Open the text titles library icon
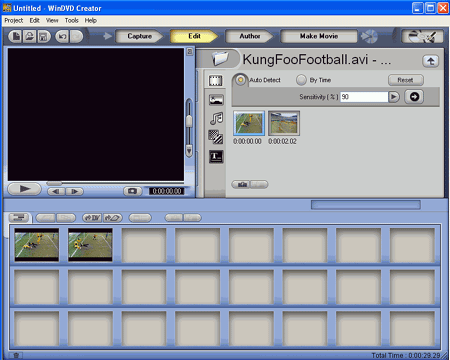This screenshot has width=450, height=360. pyautogui.click(x=216, y=157)
